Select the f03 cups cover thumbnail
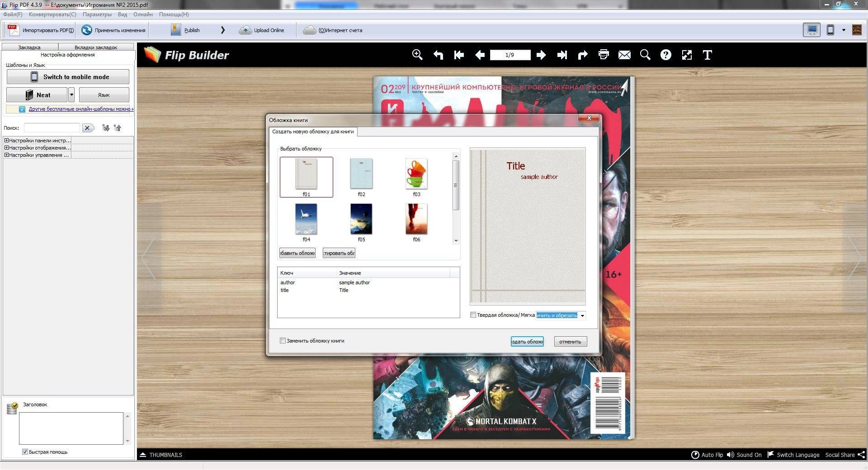Image resolution: width=868 pixels, height=470 pixels. [416, 177]
